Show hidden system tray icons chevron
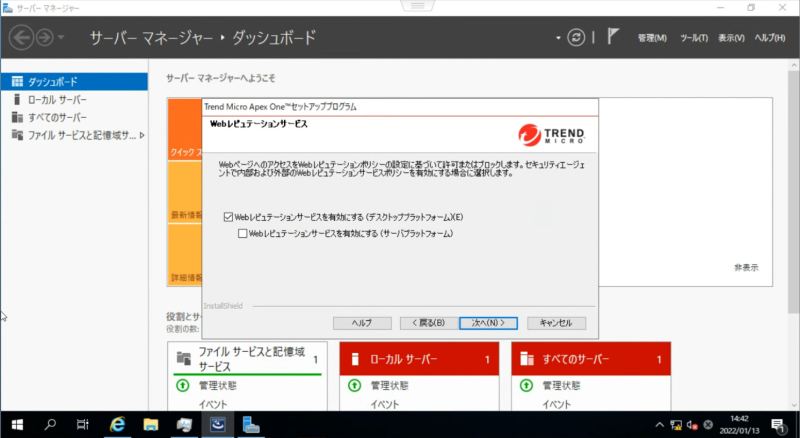Viewport: 800px width, 438px height. tap(659, 425)
